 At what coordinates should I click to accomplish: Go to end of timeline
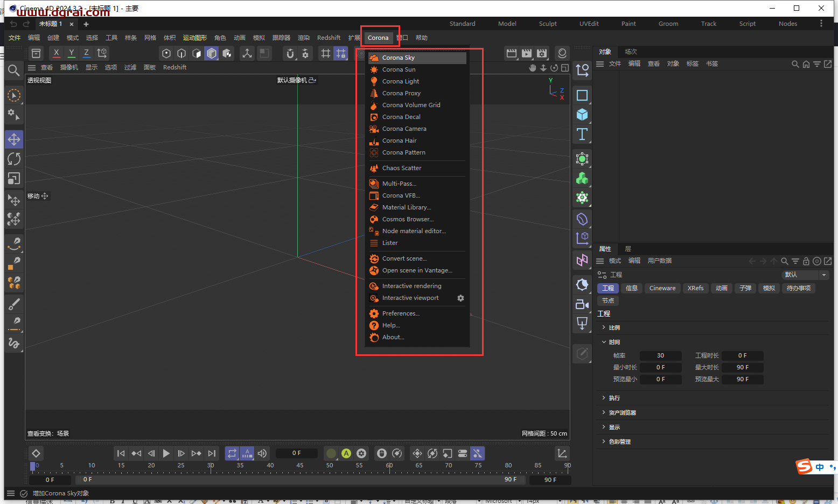212,453
